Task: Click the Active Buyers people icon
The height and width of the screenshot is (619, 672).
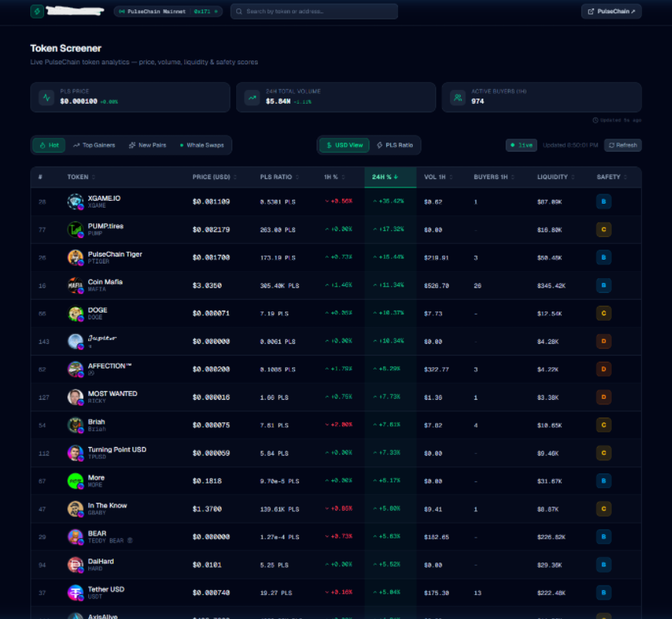Action: point(458,98)
